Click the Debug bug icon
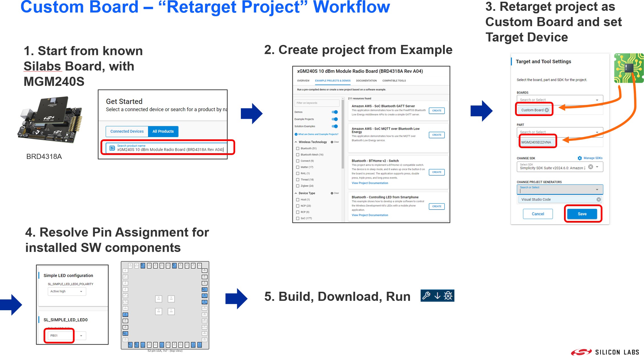Viewport: 644px width, 356px height. 448,296
